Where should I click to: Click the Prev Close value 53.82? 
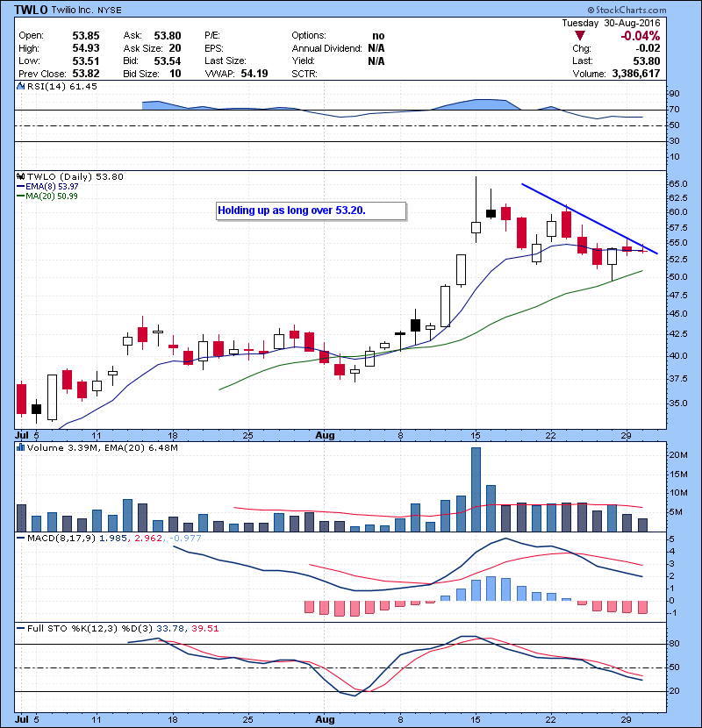86,74
